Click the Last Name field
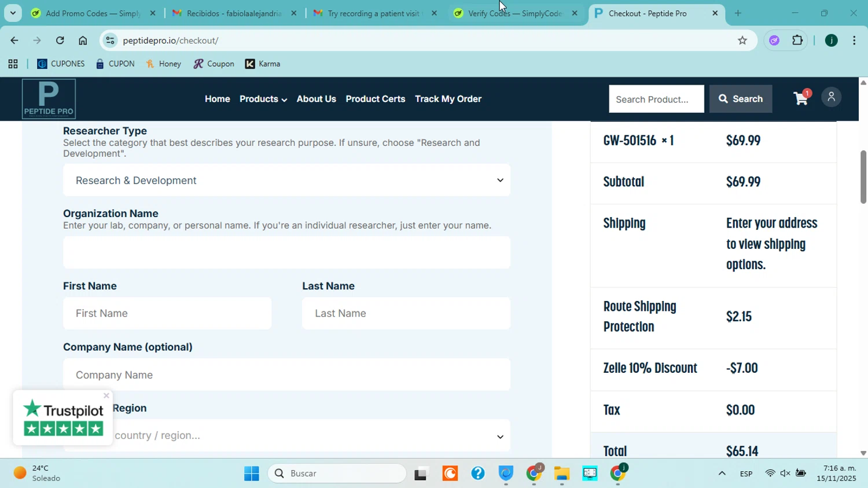The height and width of the screenshot is (488, 868). point(406,313)
